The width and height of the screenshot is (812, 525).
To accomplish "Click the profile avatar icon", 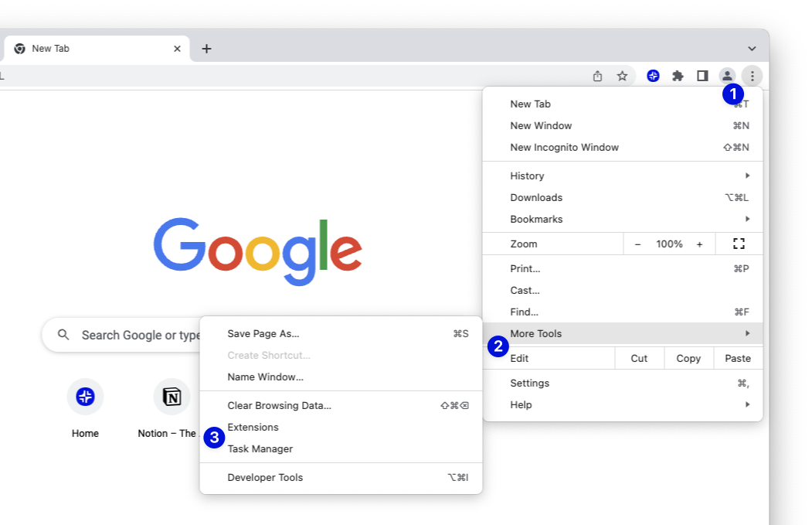I will 727,77.
